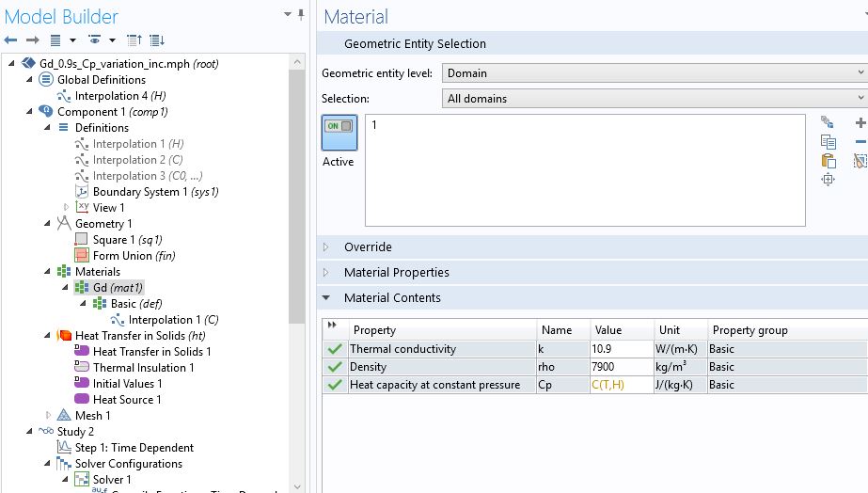Click the Thermal conductivity value cell

pos(621,349)
